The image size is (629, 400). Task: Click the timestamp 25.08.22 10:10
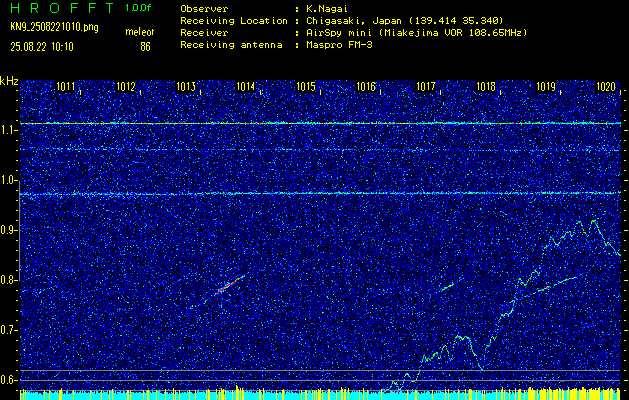click(x=42, y=47)
